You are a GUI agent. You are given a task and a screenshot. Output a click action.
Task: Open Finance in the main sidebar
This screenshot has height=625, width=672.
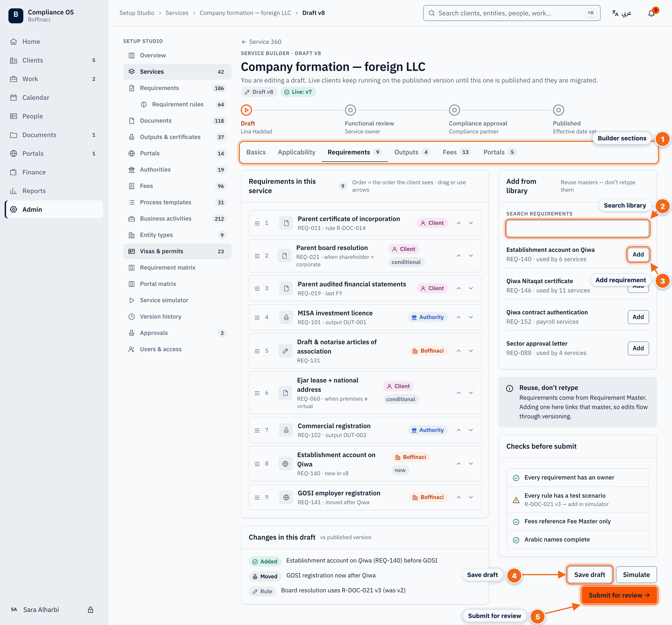coord(54,172)
